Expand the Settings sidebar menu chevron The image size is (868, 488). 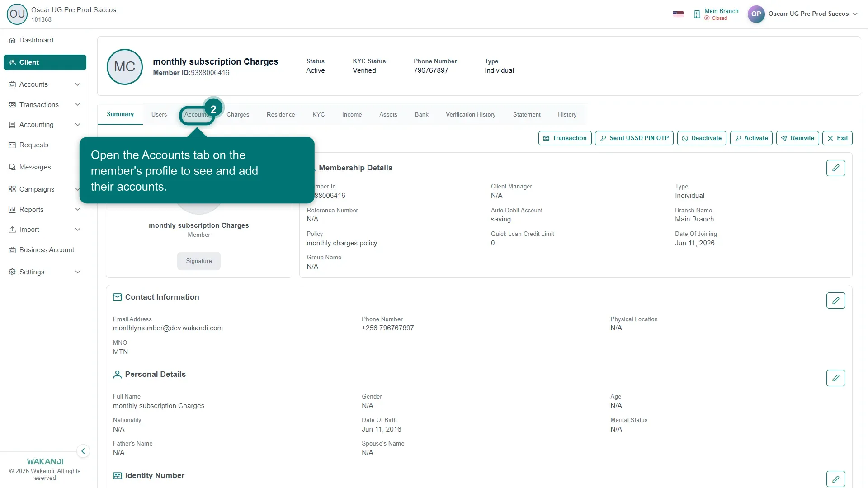point(78,272)
